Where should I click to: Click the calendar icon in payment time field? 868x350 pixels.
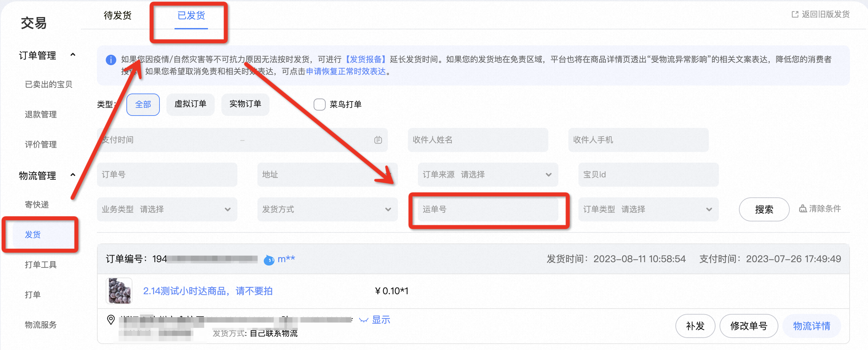pos(378,140)
